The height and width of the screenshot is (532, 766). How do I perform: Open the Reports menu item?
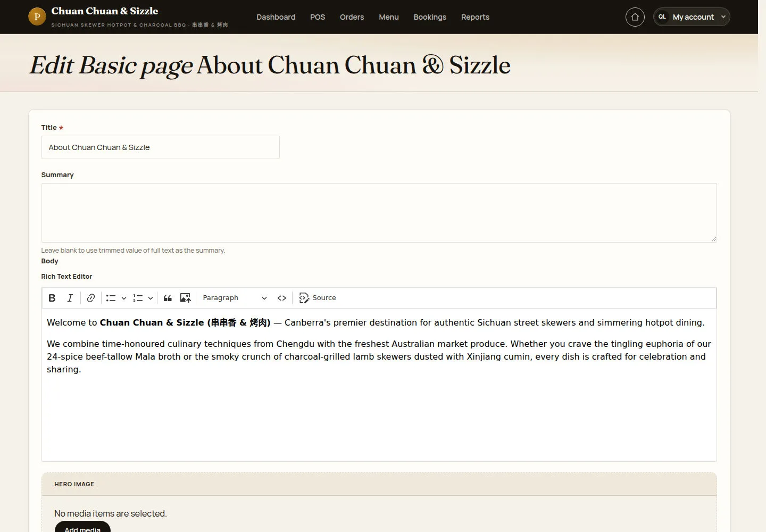pyautogui.click(x=475, y=17)
